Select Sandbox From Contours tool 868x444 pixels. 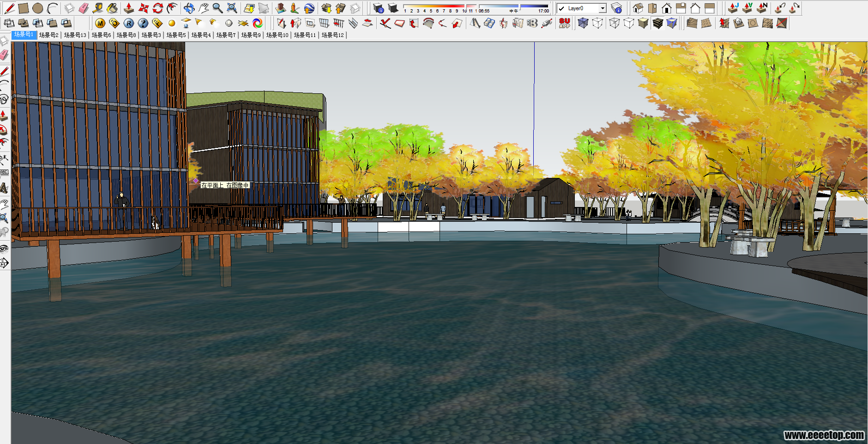pyautogui.click(x=692, y=23)
